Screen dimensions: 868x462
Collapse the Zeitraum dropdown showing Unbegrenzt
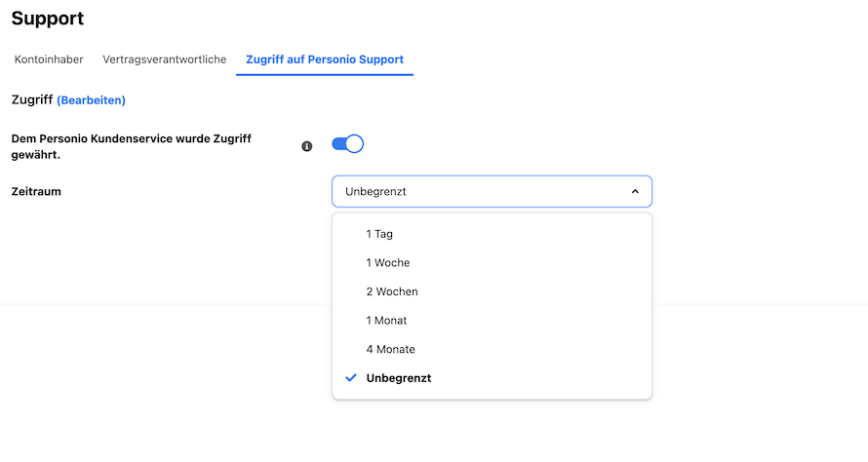492,191
